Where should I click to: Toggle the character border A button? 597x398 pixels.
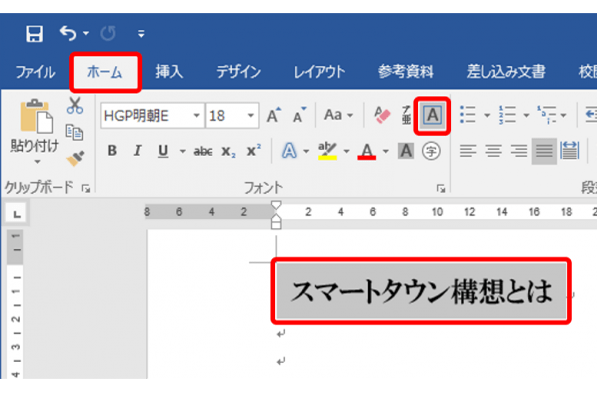(x=433, y=115)
